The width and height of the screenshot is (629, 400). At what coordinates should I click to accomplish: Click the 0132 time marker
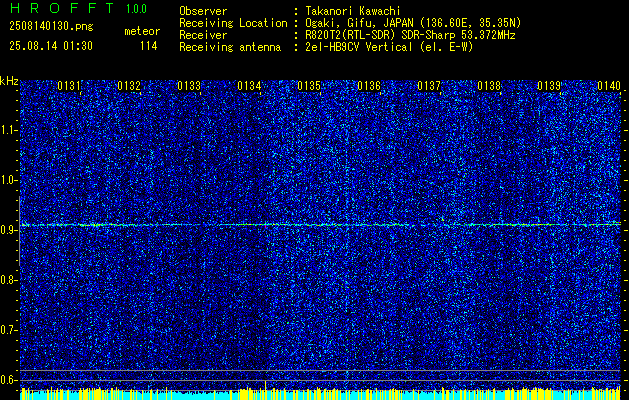[x=129, y=86]
